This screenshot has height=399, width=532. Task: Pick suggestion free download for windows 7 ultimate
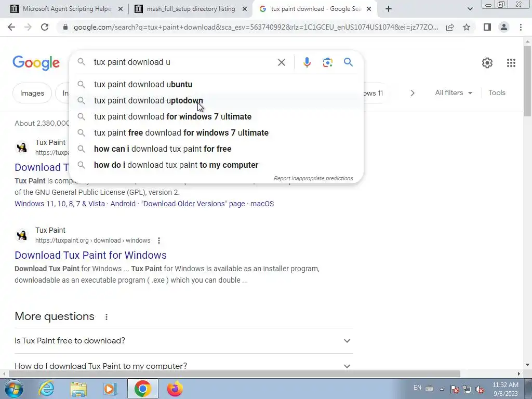pos(216,132)
